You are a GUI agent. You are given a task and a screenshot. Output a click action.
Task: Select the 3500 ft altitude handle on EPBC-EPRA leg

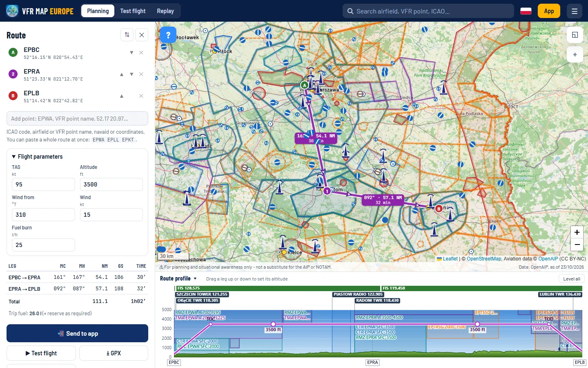[273, 324]
